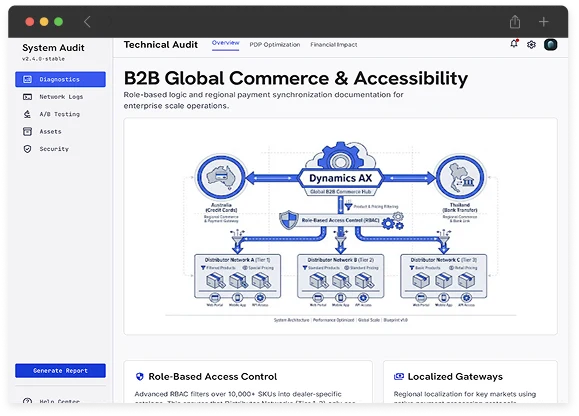Open the user profile avatar
Viewport: 579px width, 416px height.
point(551,45)
